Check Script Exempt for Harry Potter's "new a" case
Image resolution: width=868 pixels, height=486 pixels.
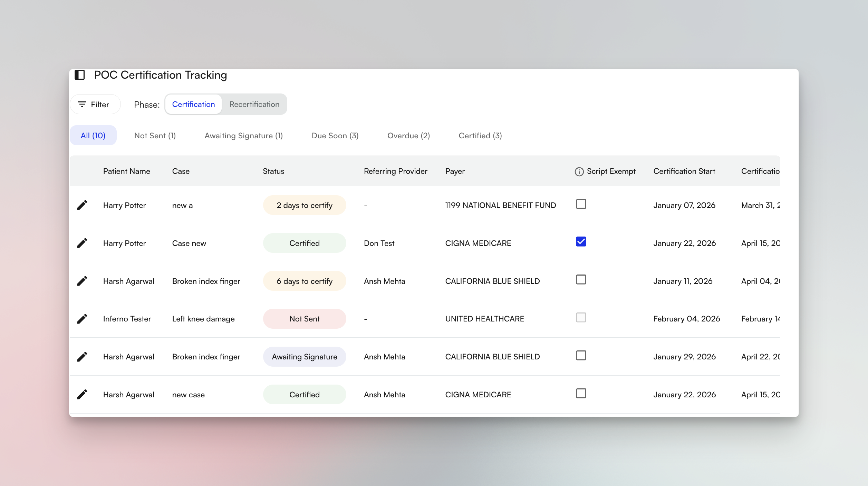pos(581,204)
